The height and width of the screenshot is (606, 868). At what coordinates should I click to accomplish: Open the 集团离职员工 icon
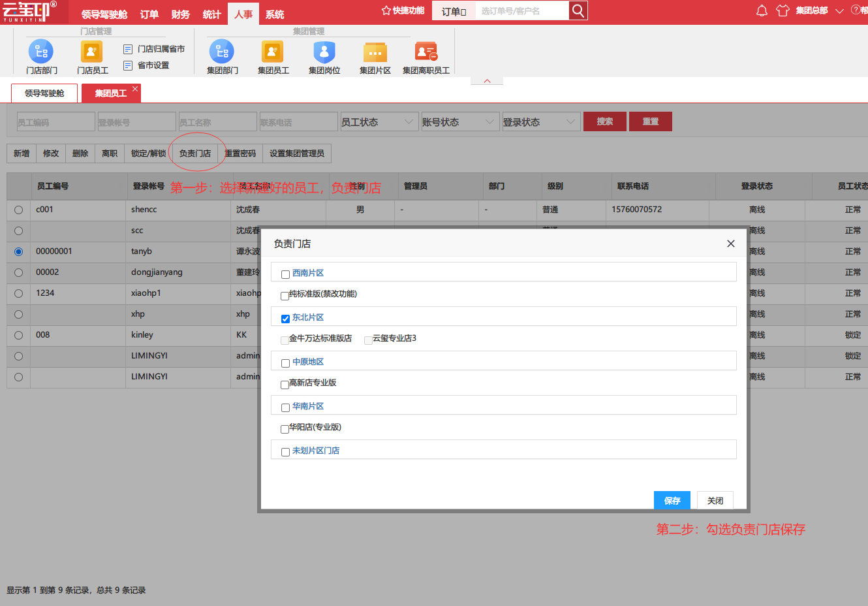(426, 52)
